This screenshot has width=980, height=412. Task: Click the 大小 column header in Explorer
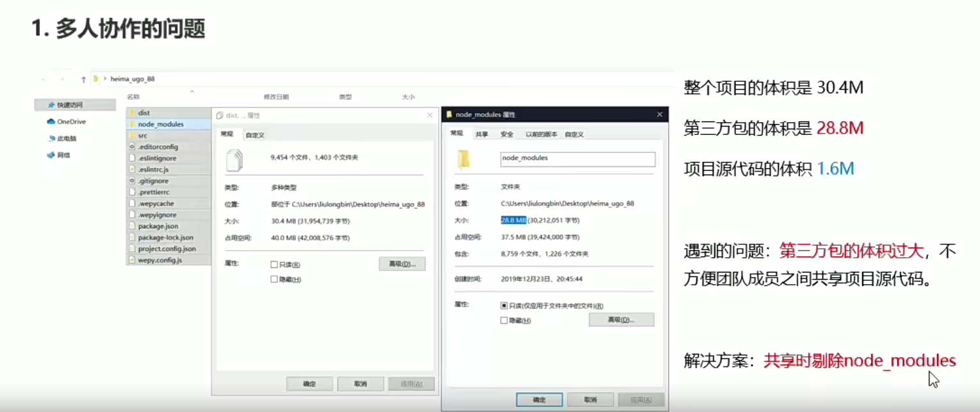[x=408, y=97]
